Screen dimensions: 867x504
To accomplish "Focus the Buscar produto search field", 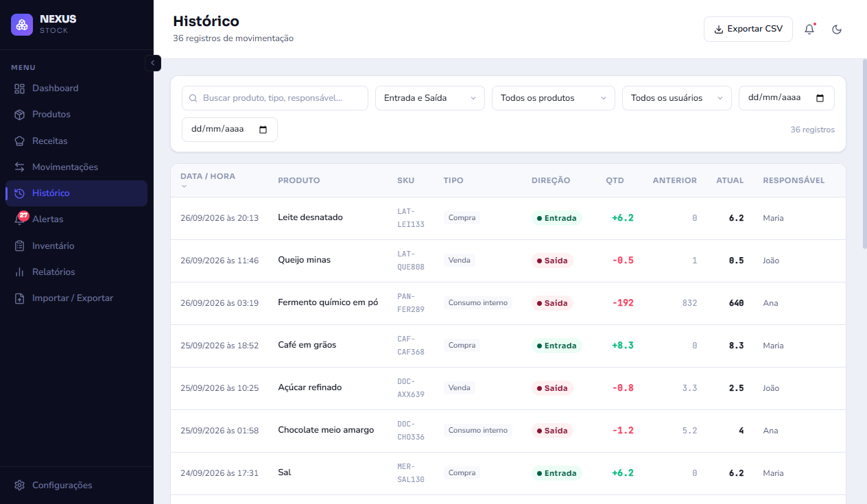I will click(275, 98).
